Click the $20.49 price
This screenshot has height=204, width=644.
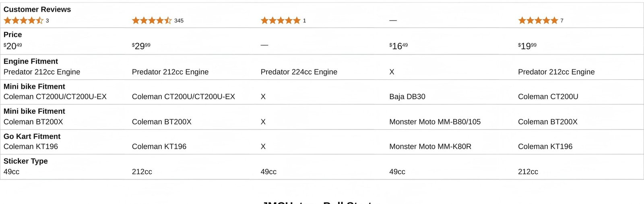13,46
